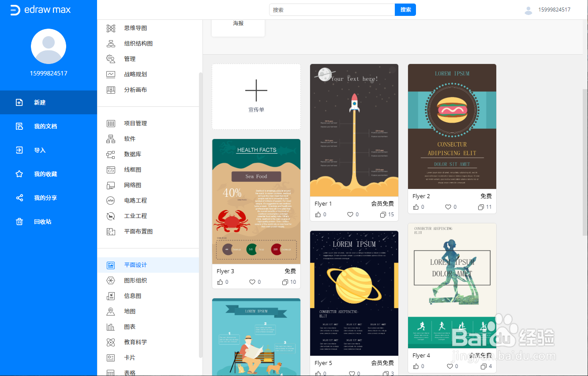The image size is (588, 376).
Task: Select the 组织结构图 category
Action: point(148,44)
